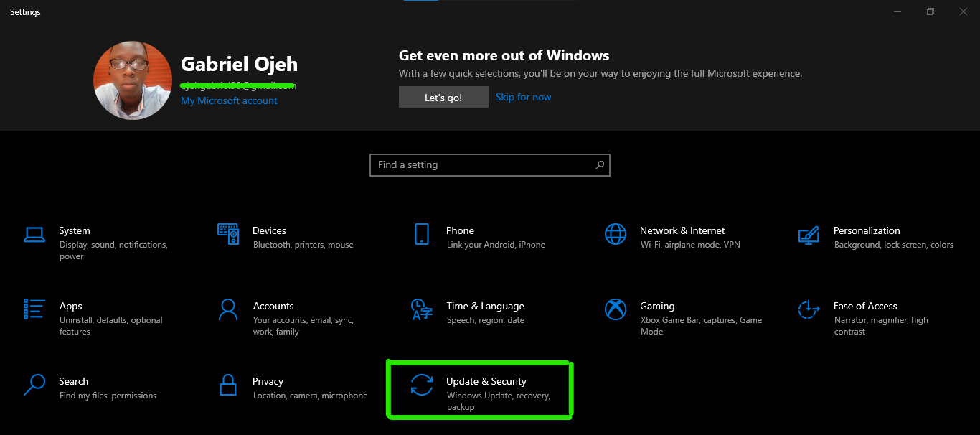Image resolution: width=980 pixels, height=435 pixels.
Task: Click the Phone settings icon
Action: click(422, 234)
